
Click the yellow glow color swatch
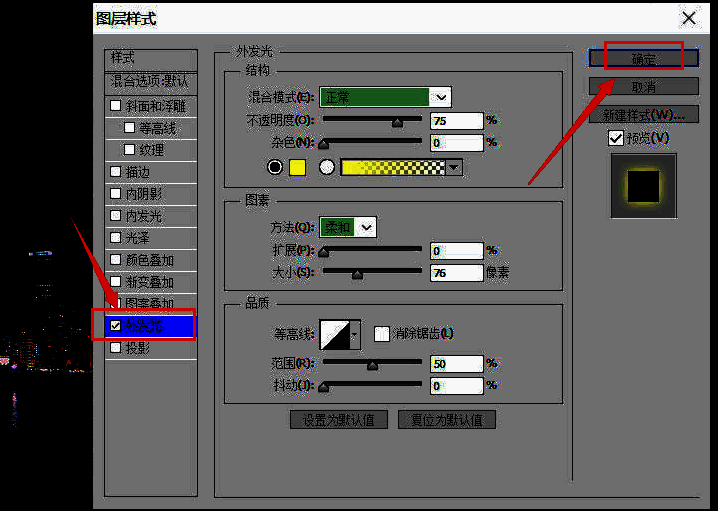coord(297,167)
